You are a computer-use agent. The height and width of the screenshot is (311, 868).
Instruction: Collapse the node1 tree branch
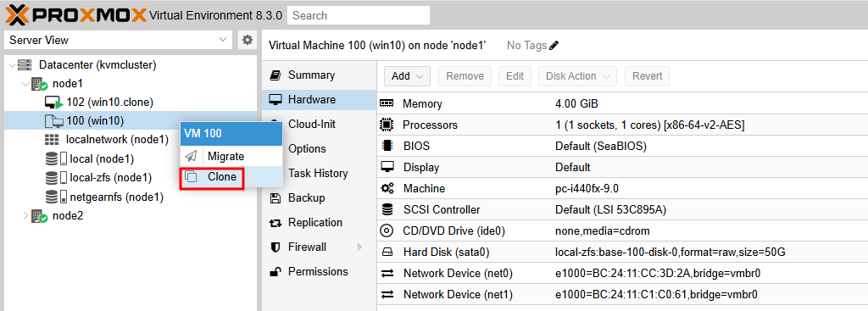point(25,84)
